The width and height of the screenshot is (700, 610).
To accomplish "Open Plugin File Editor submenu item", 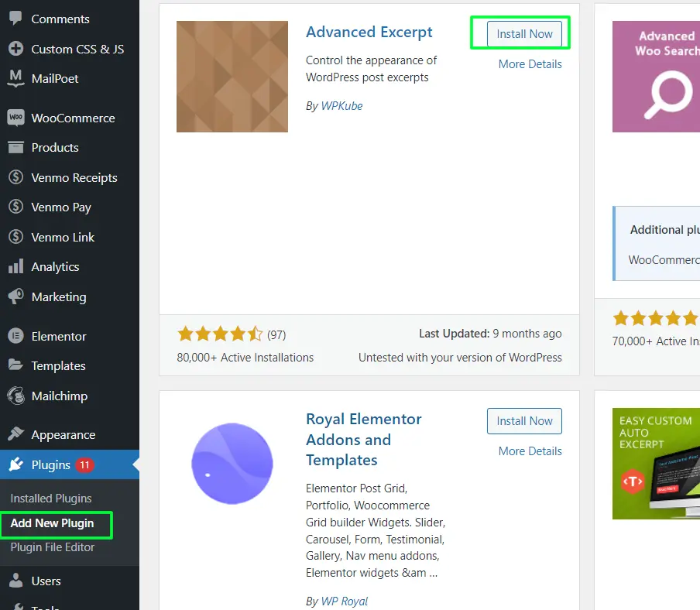I will pyautogui.click(x=53, y=547).
